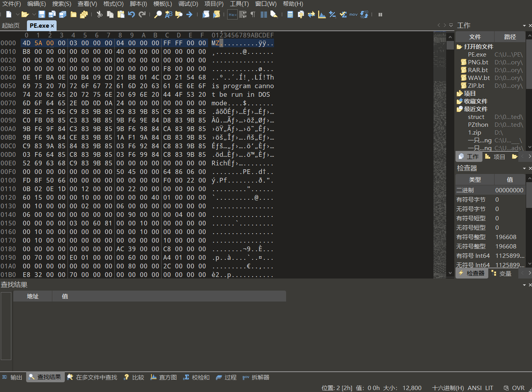The height and width of the screenshot is (392, 532).
Task: Click the New File toolbar icon
Action: [9, 14]
